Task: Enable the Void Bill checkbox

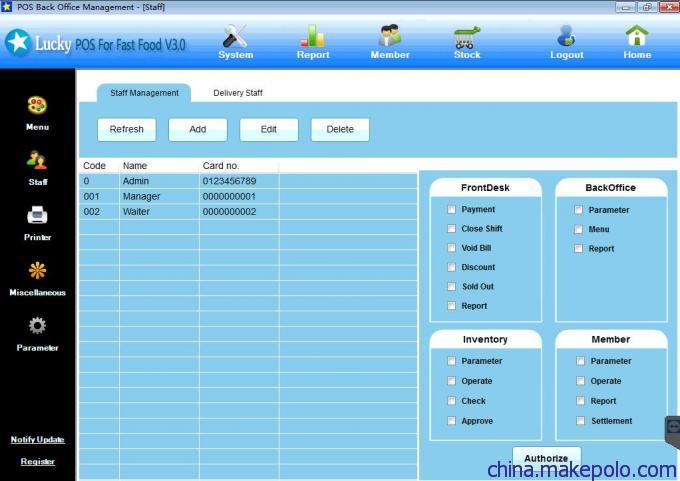Action: pos(451,248)
